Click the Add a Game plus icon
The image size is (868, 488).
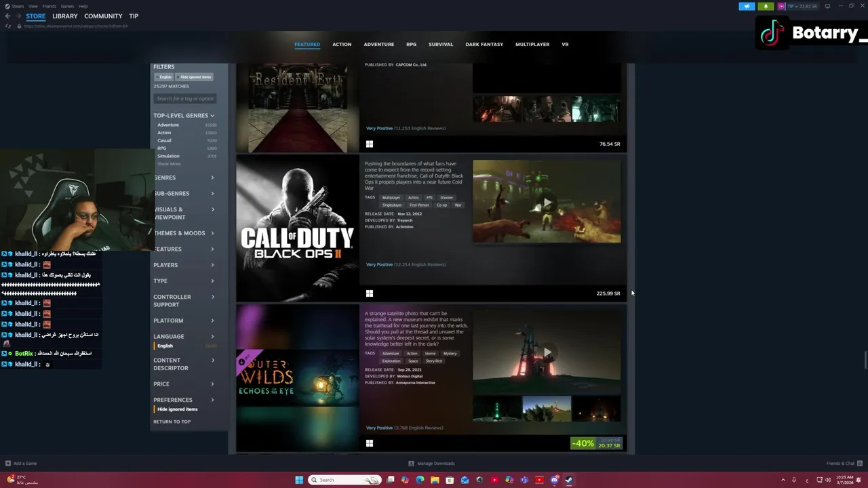[x=8, y=464]
